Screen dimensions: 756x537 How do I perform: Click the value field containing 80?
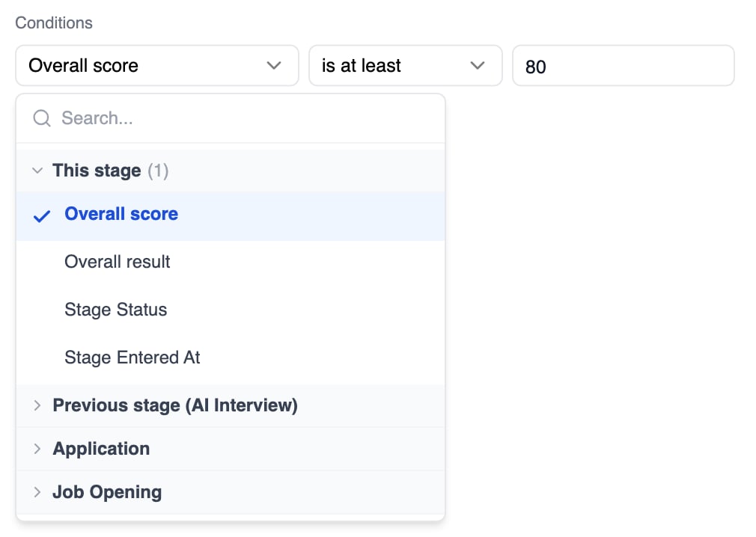coord(623,66)
